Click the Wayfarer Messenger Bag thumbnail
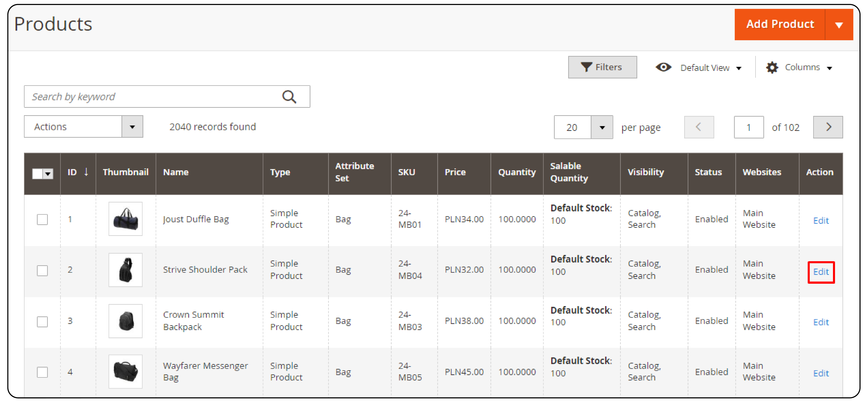Image resolution: width=868 pixels, height=404 pixels. click(x=125, y=371)
